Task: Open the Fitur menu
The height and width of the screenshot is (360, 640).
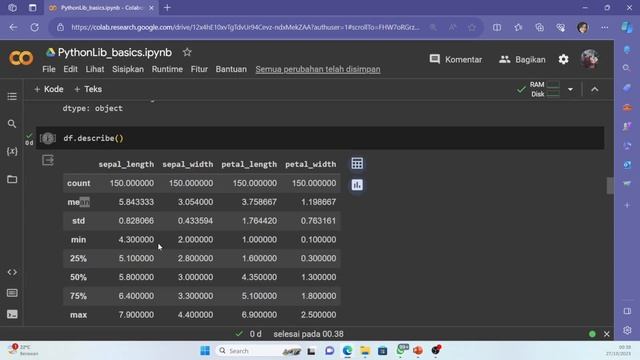Action: click(x=199, y=69)
